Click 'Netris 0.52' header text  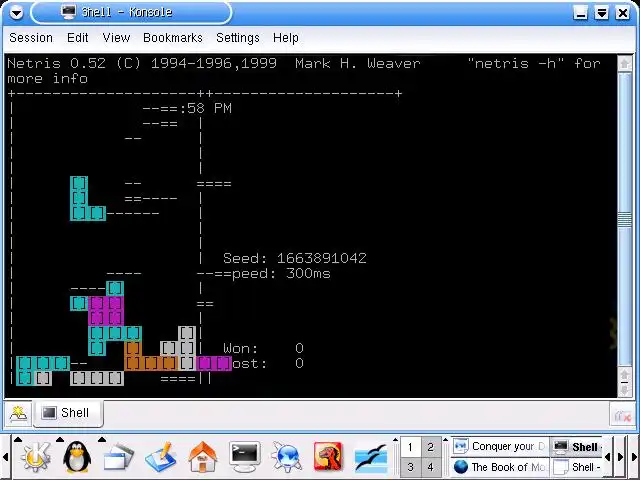pyautogui.click(x=56, y=63)
